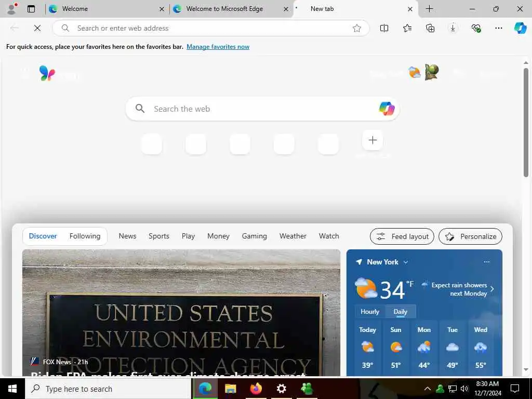Click the 34 °F current temperature

tap(396, 290)
